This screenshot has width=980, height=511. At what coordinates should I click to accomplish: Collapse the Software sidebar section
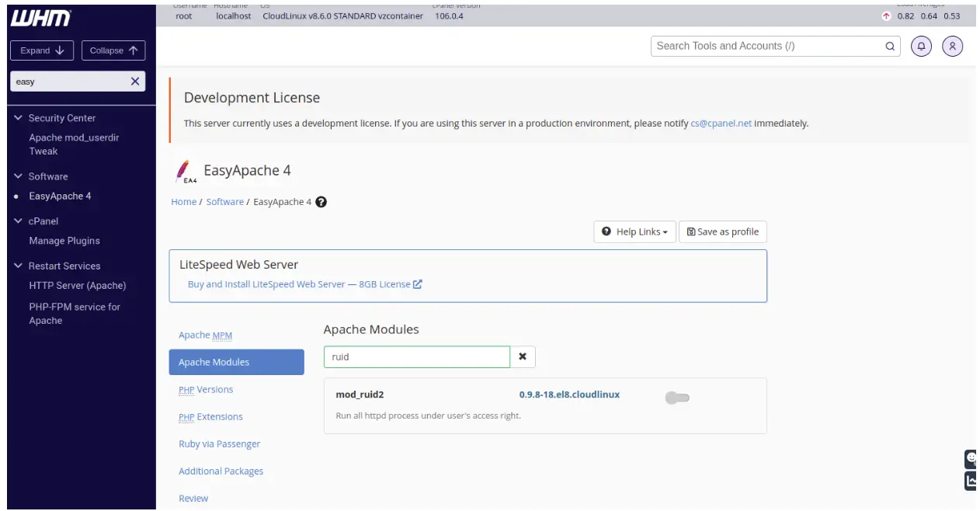tap(19, 176)
